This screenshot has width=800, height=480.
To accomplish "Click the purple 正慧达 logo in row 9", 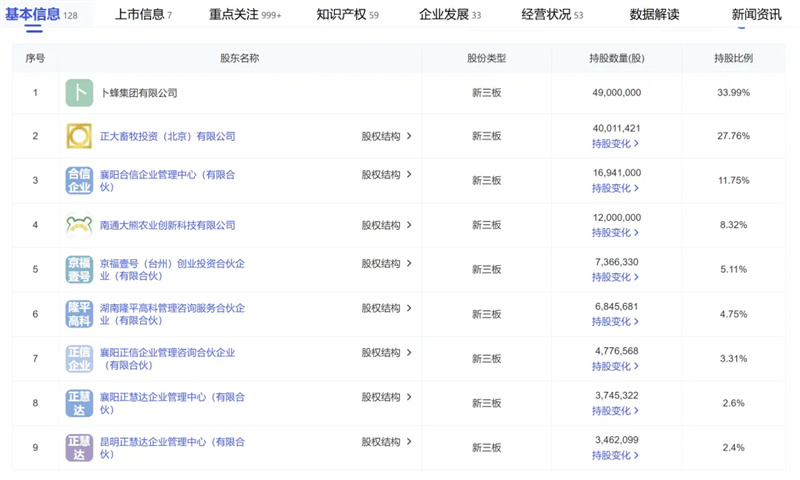I will (x=79, y=448).
